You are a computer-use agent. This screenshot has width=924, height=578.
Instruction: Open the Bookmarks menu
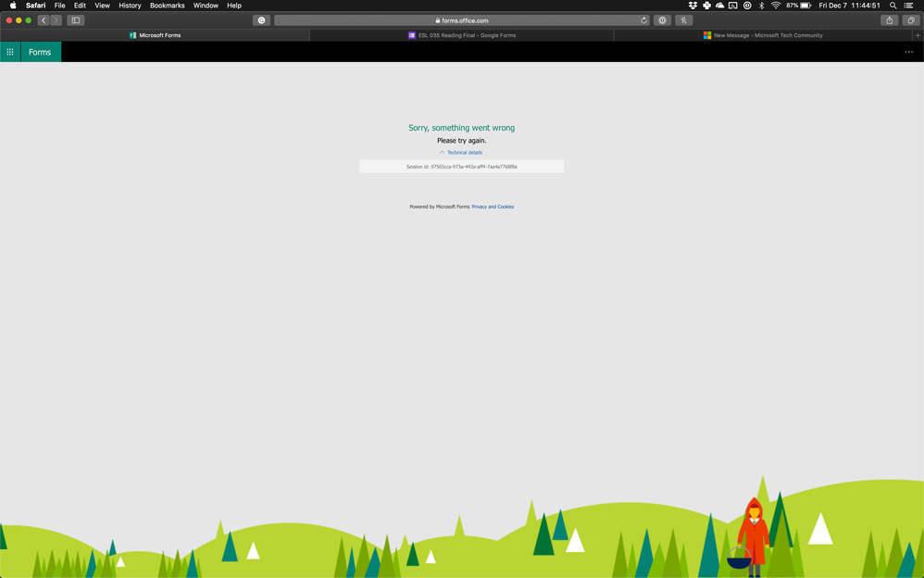coord(167,6)
